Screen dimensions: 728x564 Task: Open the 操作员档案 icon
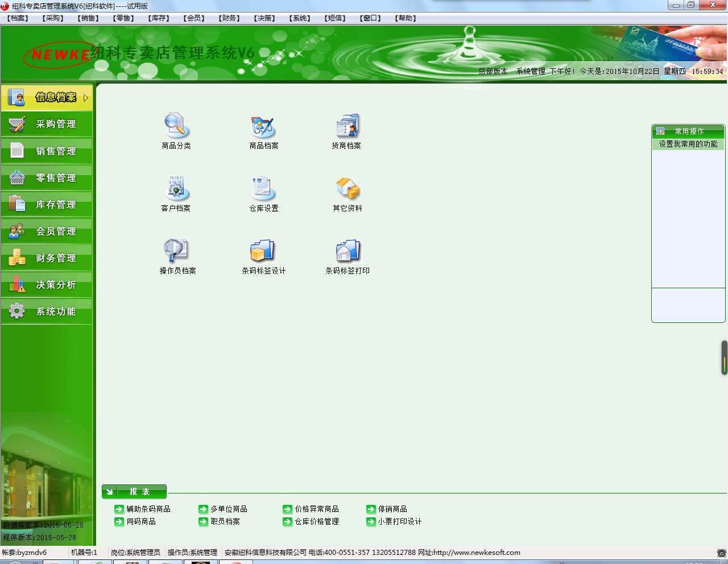tap(176, 251)
